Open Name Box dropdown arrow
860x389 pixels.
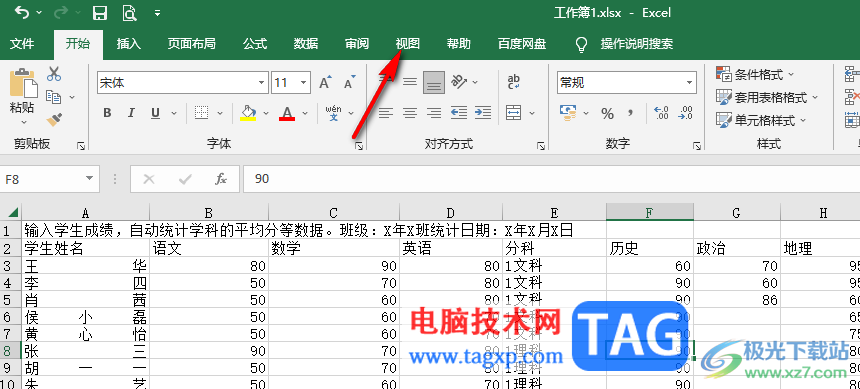click(89, 179)
